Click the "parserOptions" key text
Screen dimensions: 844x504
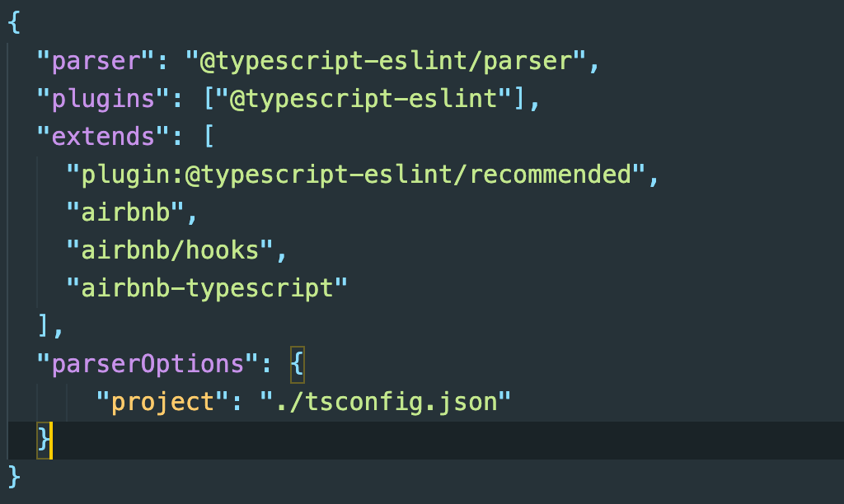tap(148, 365)
